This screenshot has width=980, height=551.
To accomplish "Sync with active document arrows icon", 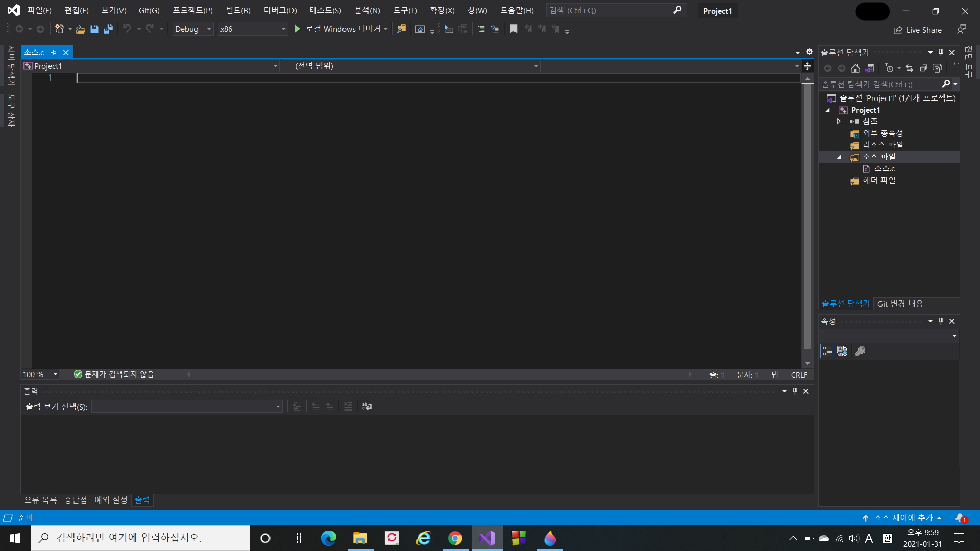I will (910, 68).
